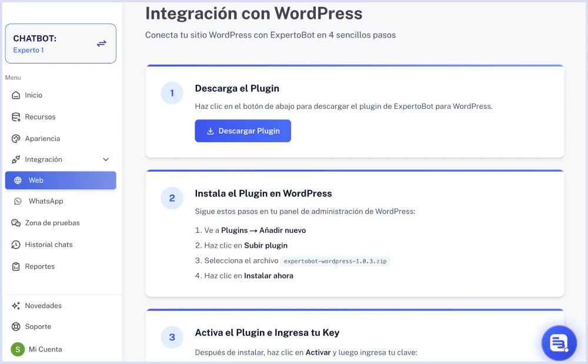Click the swap chatbot arrows icon

(x=102, y=44)
